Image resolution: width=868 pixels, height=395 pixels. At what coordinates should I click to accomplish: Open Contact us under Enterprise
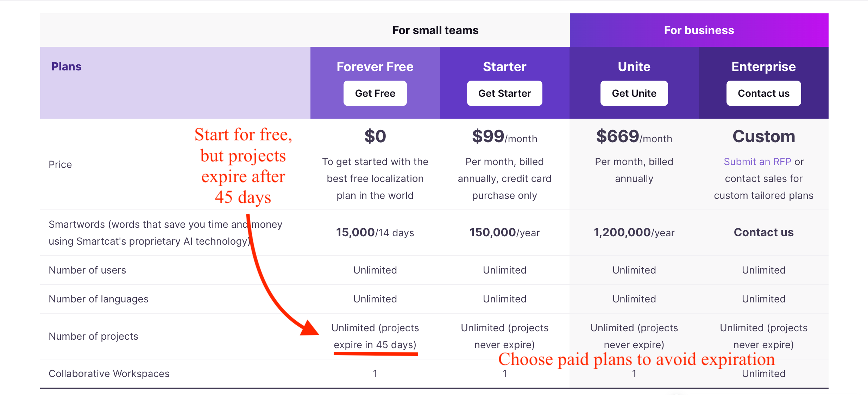(x=763, y=93)
